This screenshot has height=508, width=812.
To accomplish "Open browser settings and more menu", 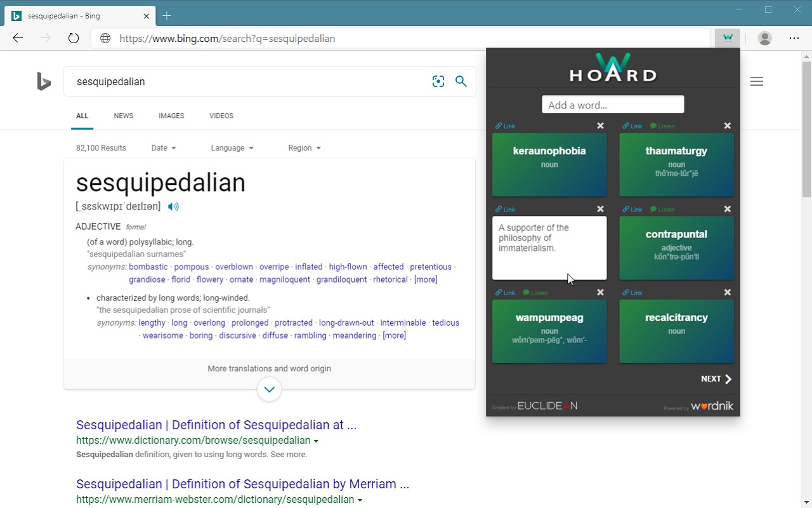I will click(x=794, y=38).
